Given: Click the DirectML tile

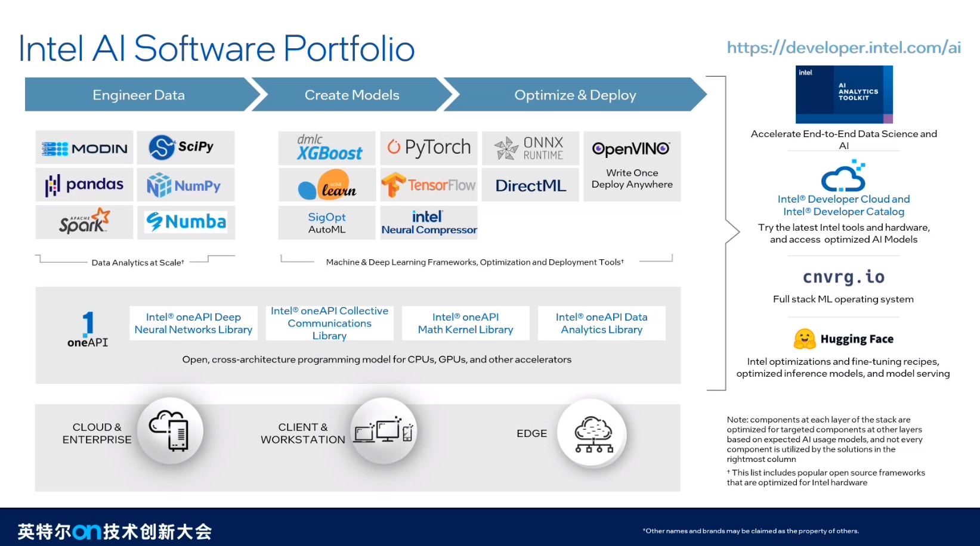Looking at the screenshot, I should point(530,185).
